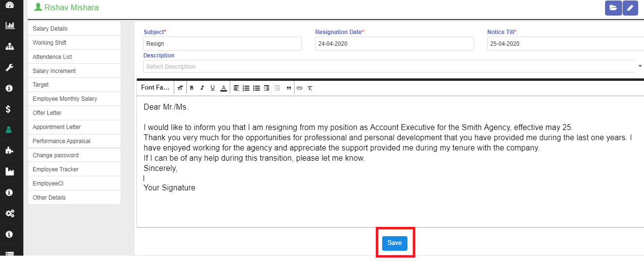The width and height of the screenshot is (644, 261).
Task: Underline text using the editor toolbar
Action: pos(213,88)
